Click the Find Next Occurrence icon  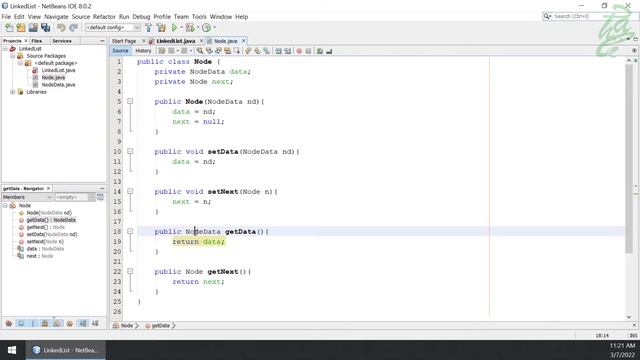(x=218, y=51)
